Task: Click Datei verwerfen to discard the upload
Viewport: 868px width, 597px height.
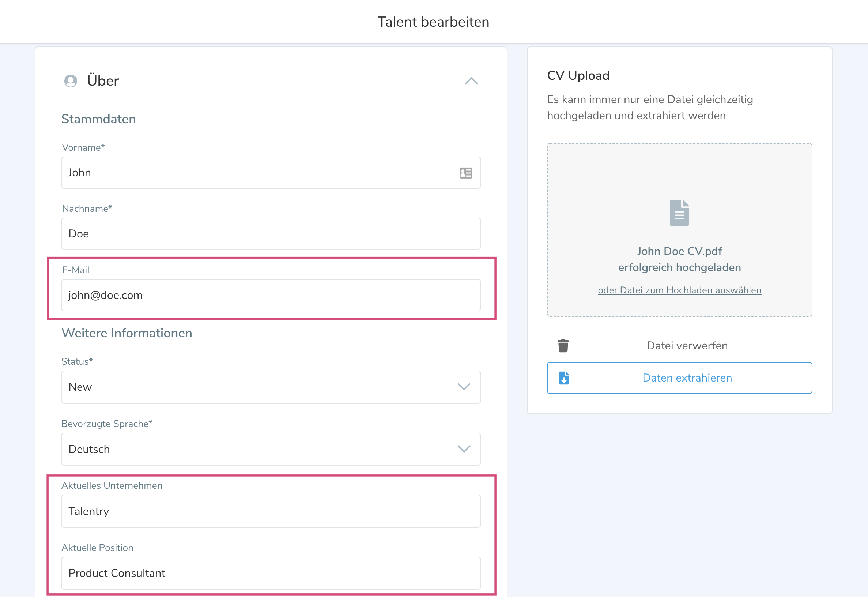Action: coord(687,346)
